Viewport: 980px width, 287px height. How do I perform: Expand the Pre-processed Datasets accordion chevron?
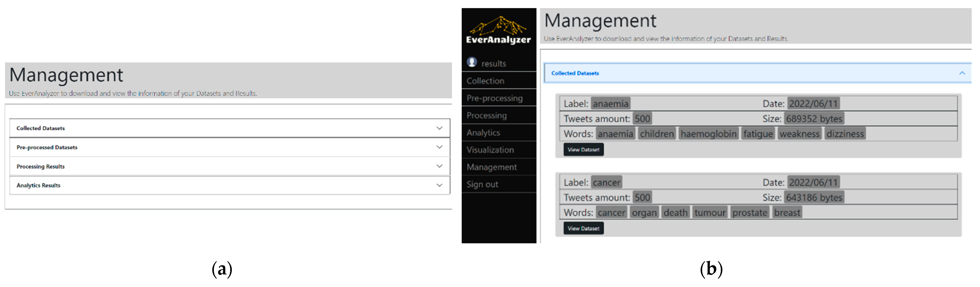pos(439,147)
